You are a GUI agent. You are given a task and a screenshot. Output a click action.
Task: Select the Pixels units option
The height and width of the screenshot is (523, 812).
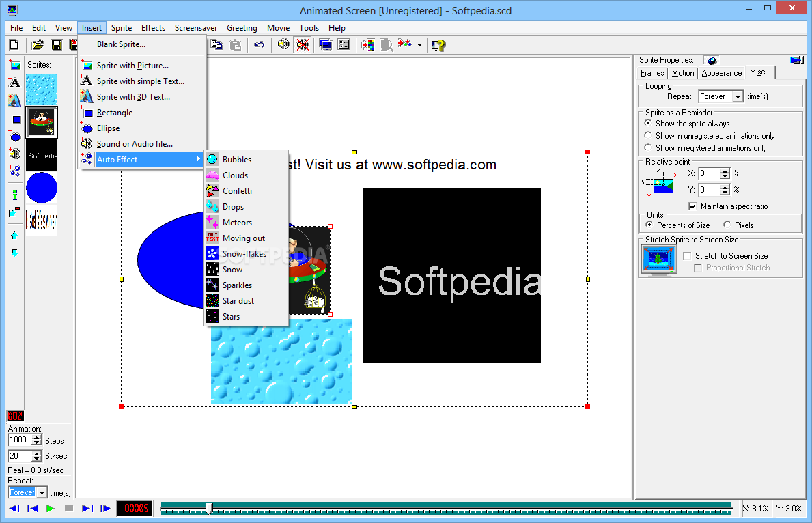click(738, 225)
